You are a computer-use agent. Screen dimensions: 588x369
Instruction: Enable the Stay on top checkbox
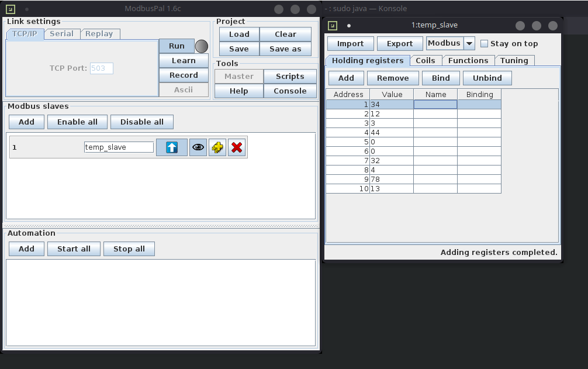(484, 44)
